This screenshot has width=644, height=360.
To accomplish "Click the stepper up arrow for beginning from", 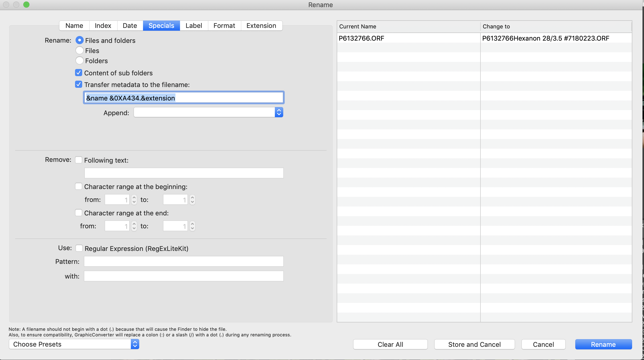I will point(134,197).
